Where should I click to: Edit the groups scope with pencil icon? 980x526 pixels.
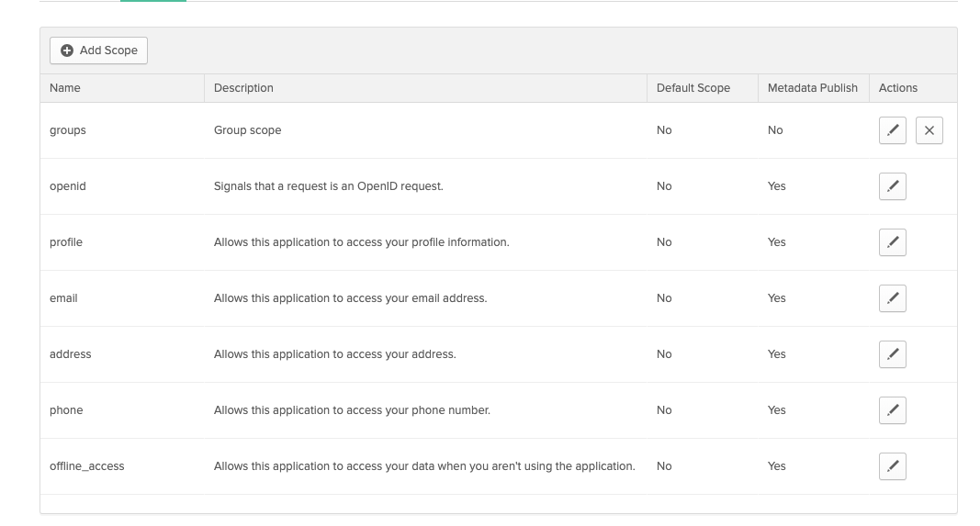coord(893,130)
